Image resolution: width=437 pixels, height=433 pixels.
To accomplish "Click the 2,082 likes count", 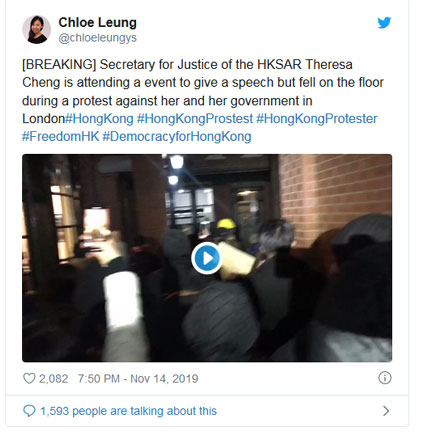I will (53, 379).
